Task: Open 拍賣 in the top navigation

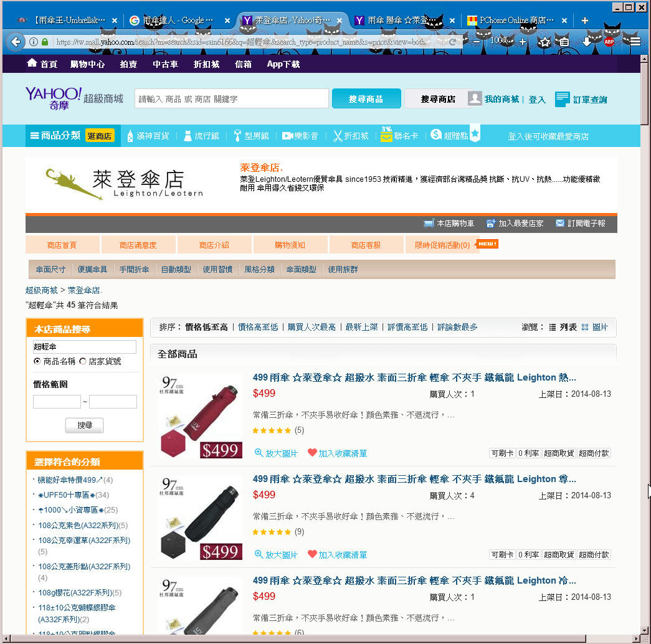Action: tap(128, 64)
